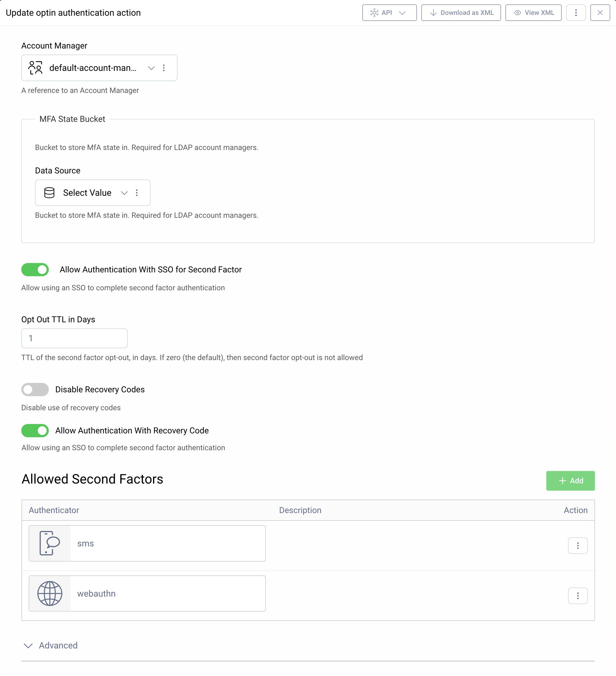Image resolution: width=616 pixels, height=676 pixels.
Task: Click the download arrow icon on Download as XML
Action: tap(433, 13)
